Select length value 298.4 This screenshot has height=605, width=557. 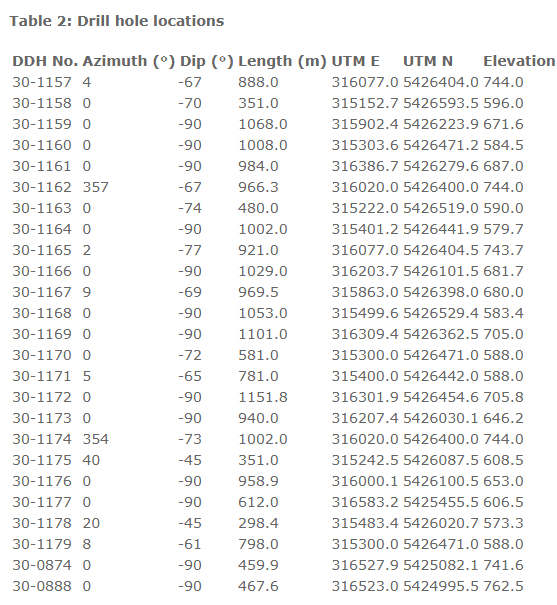(258, 523)
